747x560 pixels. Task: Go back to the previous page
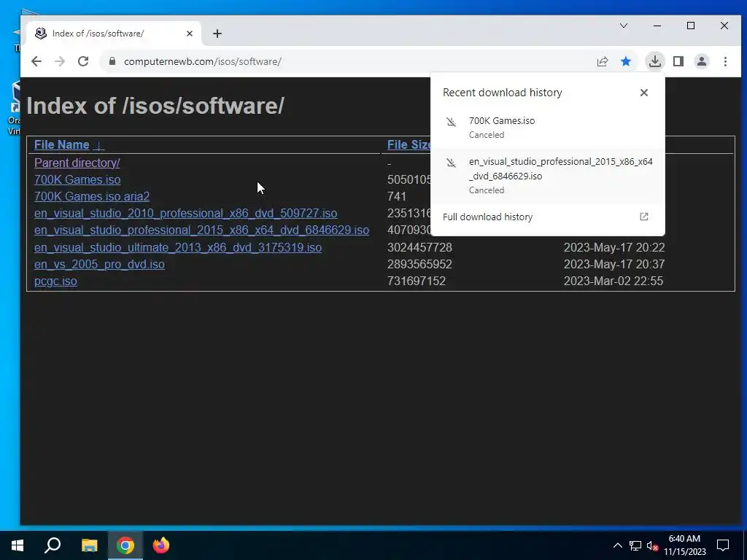[36, 61]
